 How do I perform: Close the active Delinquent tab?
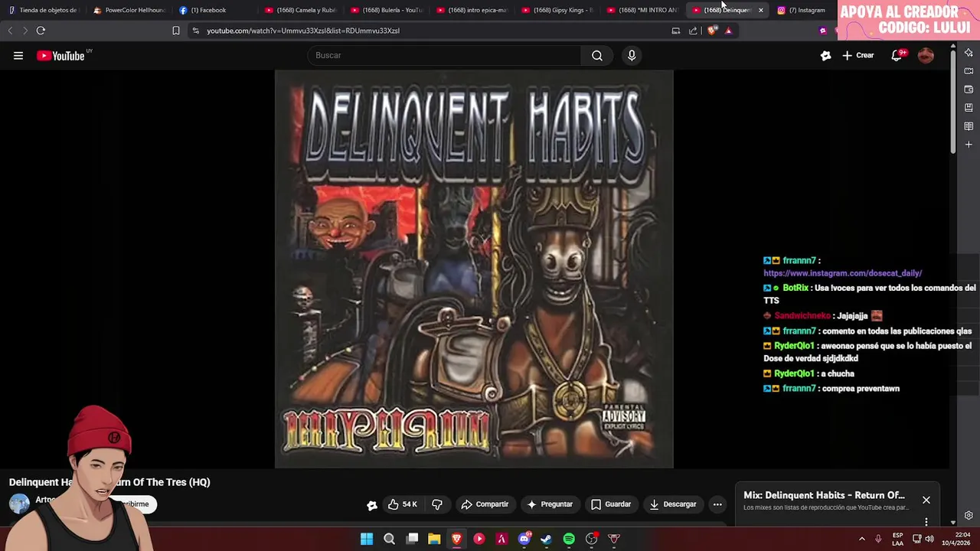pos(760,10)
